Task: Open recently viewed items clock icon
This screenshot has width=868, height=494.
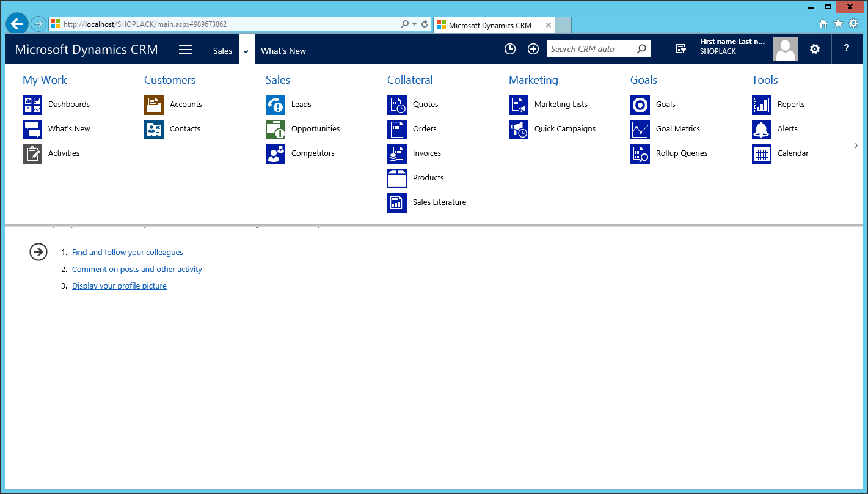Action: [510, 50]
